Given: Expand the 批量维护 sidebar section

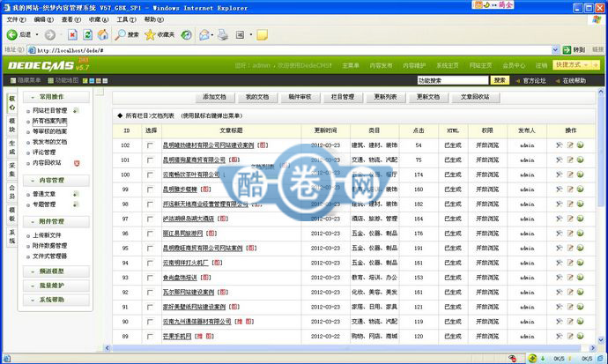Looking at the screenshot, I should pos(56,286).
